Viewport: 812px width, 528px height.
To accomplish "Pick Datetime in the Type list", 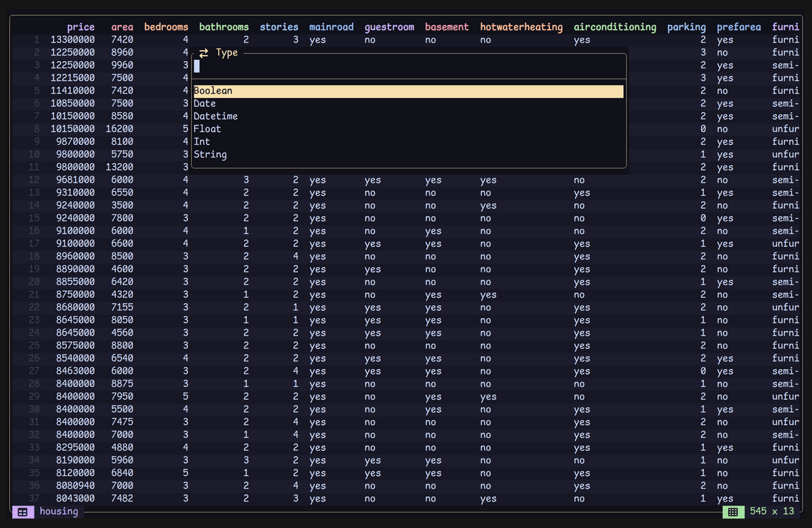I will click(408, 116).
